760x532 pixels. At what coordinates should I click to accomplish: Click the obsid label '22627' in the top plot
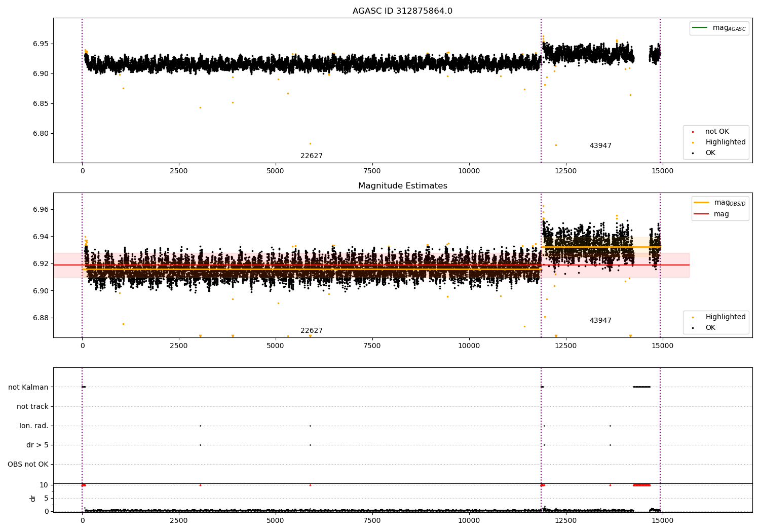(x=312, y=156)
